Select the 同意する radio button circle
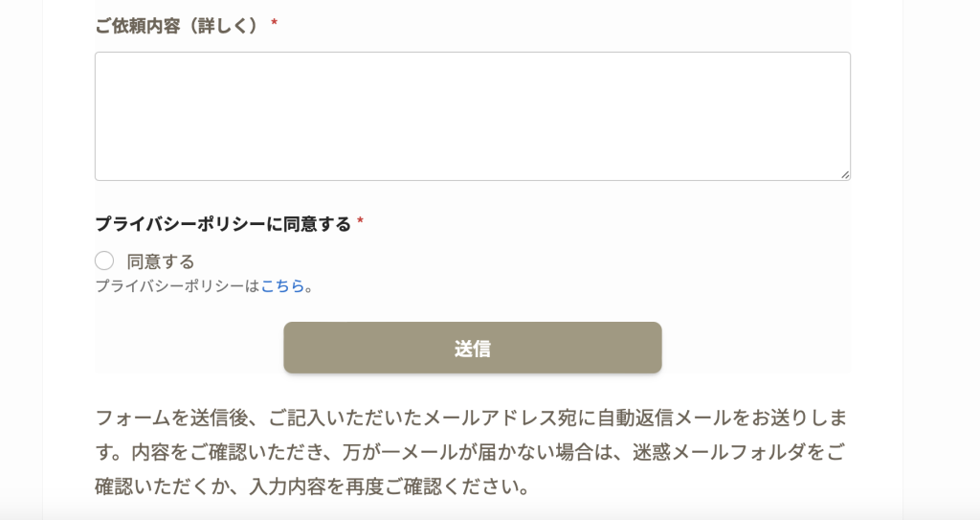Screen dimensions: 980x520 pyautogui.click(x=104, y=260)
